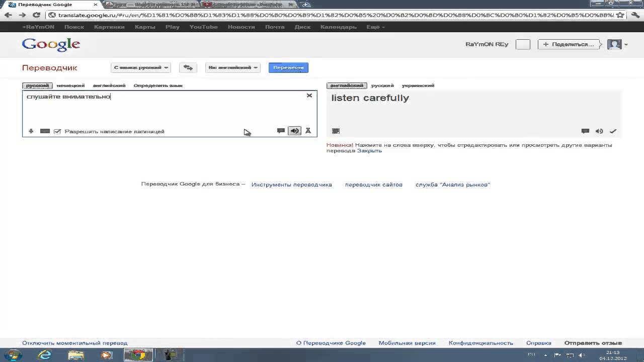The image size is (644, 362).
Task: Click the input tools down arrow
Action: pos(31,131)
